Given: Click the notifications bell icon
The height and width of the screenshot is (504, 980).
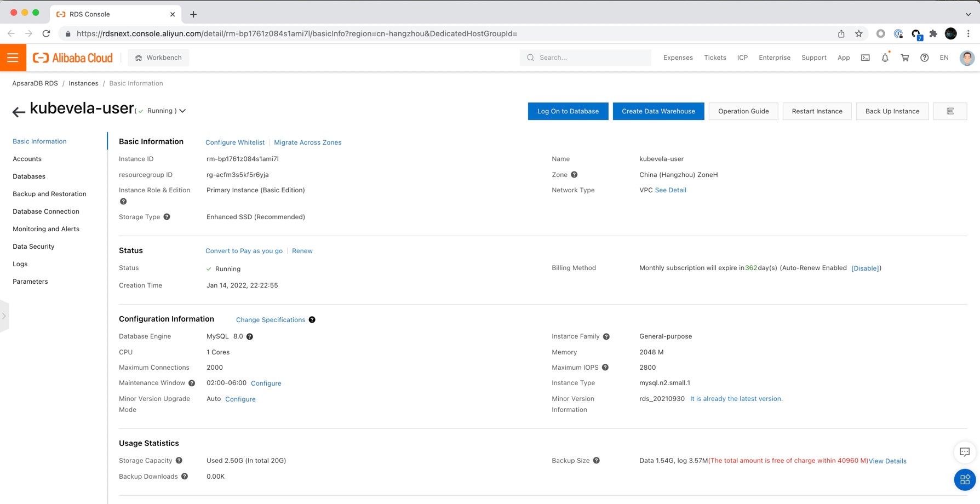Looking at the screenshot, I should pyautogui.click(x=885, y=58).
